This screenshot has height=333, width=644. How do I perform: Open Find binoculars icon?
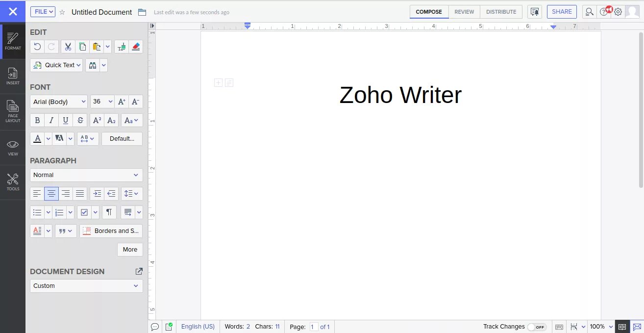93,65
